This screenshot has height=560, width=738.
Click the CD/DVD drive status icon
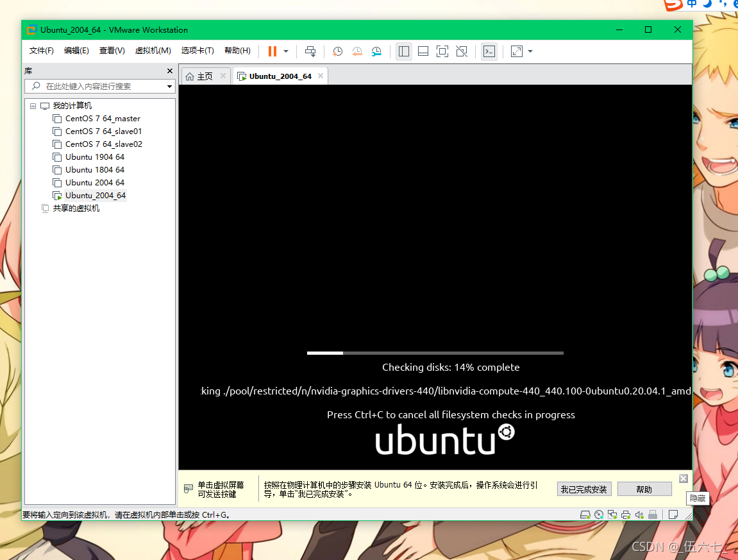[599, 515]
